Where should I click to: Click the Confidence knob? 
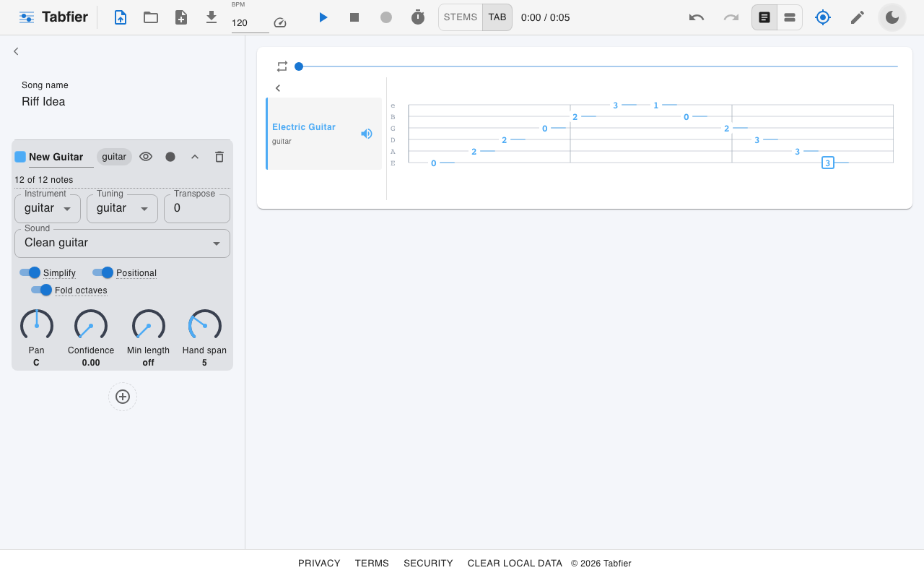pyautogui.click(x=91, y=326)
